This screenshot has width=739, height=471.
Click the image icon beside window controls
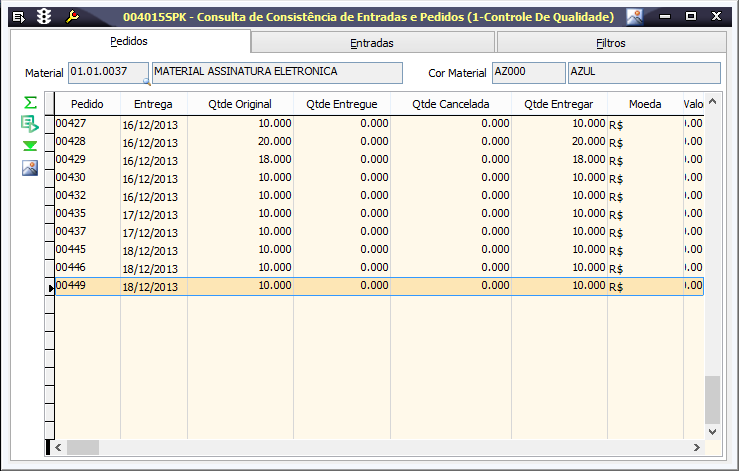[x=635, y=17]
